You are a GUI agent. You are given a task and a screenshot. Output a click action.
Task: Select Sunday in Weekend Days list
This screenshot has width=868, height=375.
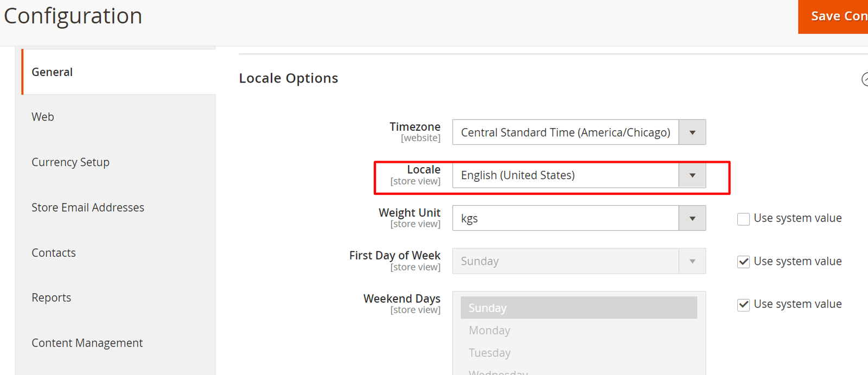pos(578,308)
